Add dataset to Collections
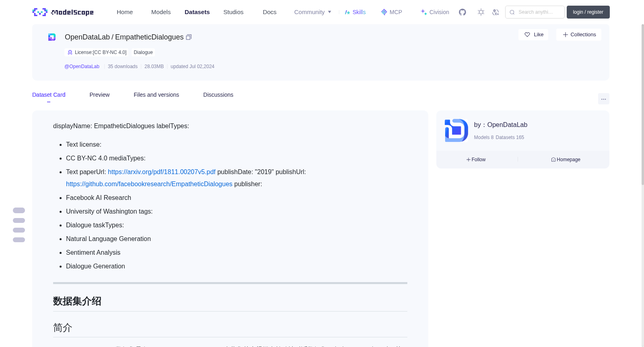 tap(579, 35)
